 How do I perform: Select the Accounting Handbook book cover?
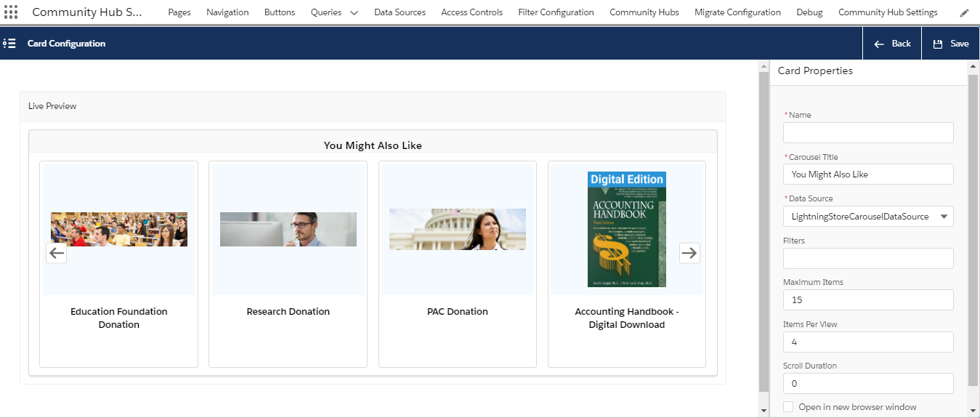tap(626, 229)
